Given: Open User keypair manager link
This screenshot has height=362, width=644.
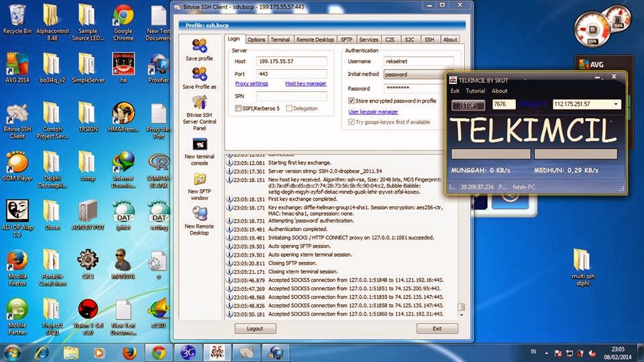Looking at the screenshot, I should pyautogui.click(x=373, y=112).
